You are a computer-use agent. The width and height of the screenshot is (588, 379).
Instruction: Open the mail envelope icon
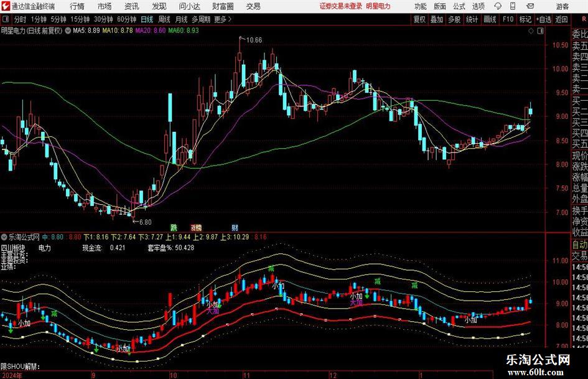[x=530, y=6]
